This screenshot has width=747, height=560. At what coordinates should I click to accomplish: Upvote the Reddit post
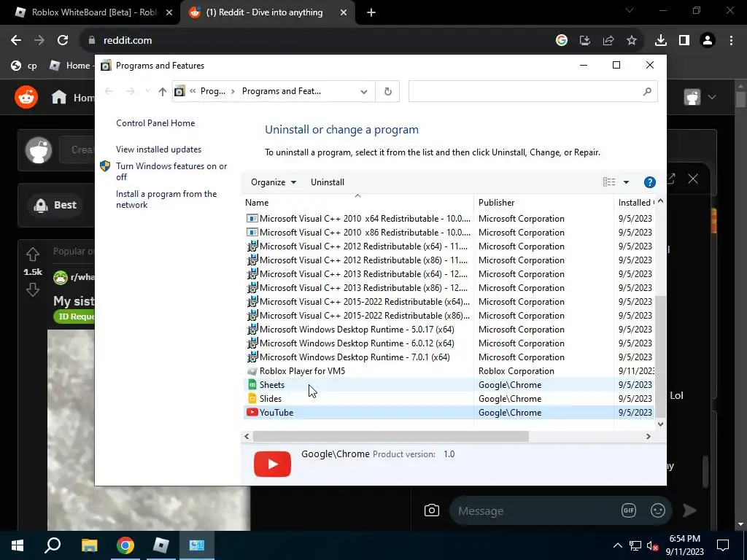(32, 254)
